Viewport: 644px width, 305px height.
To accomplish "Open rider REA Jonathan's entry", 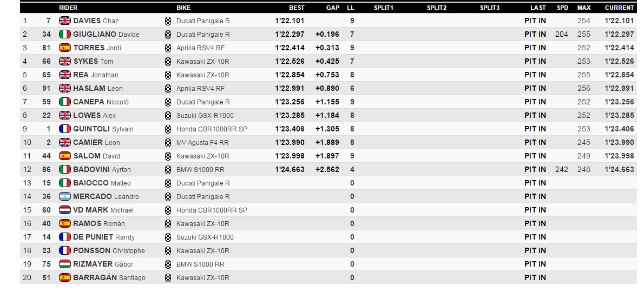I will (x=95, y=75).
